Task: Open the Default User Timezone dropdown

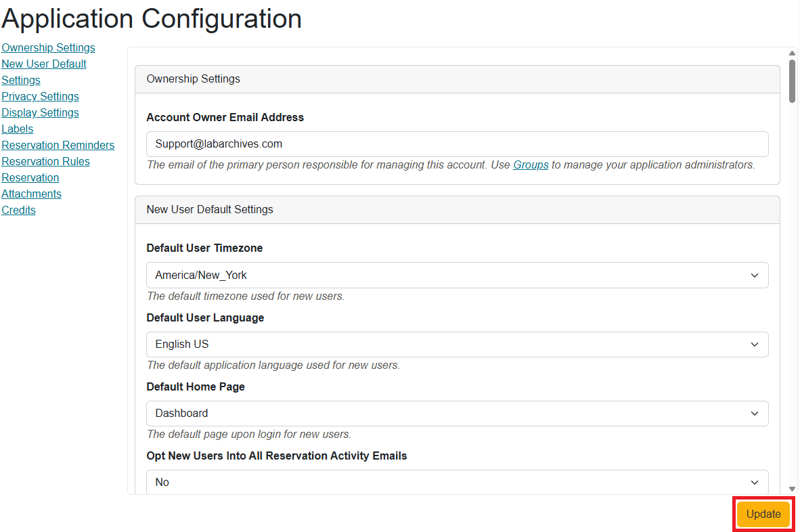Action: 457,275
